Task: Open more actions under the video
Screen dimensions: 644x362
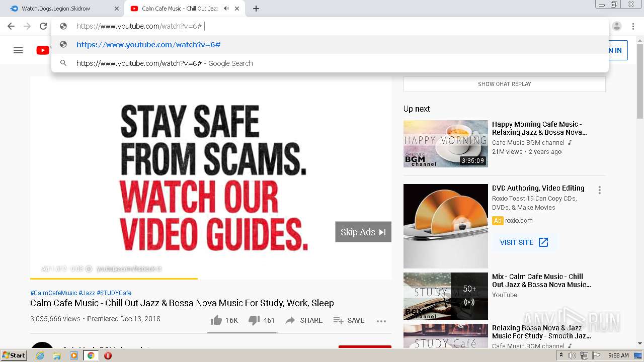Action: (x=381, y=321)
